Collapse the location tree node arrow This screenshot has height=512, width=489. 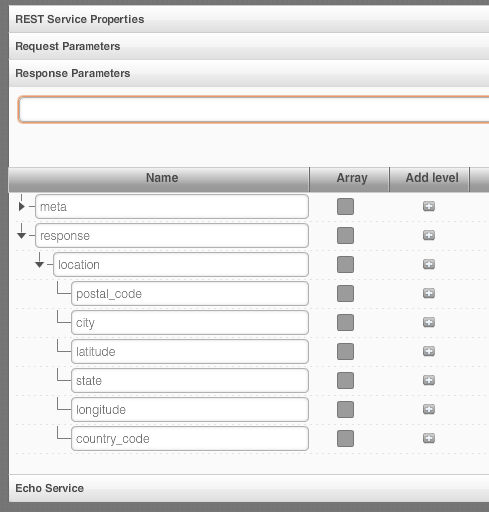click(39, 265)
